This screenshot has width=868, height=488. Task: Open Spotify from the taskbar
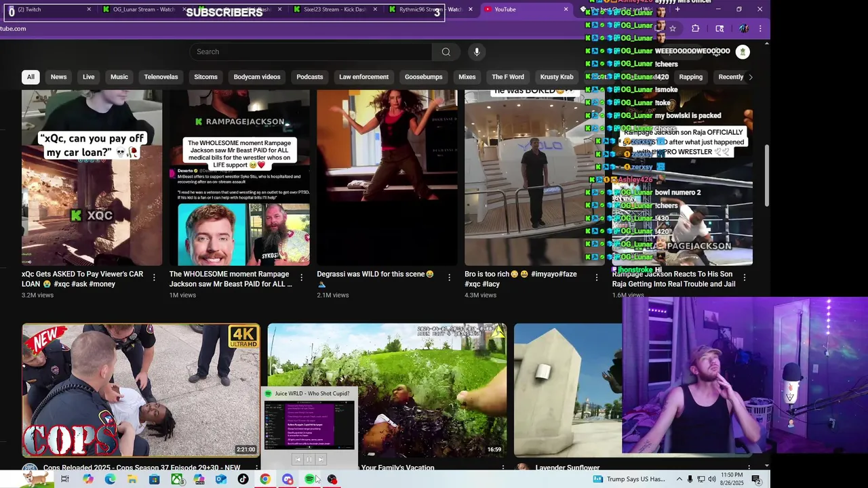coord(309,479)
